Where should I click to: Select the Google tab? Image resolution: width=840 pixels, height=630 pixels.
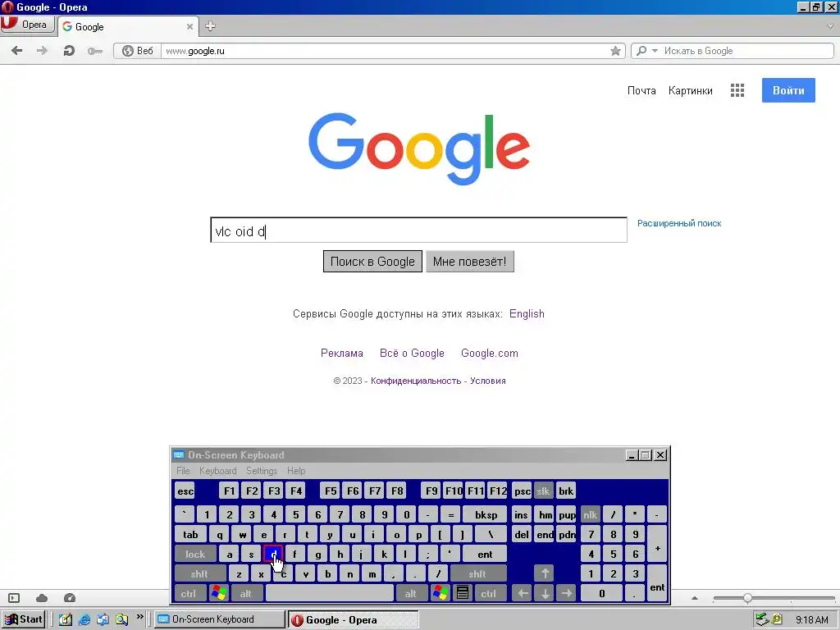[129, 26]
